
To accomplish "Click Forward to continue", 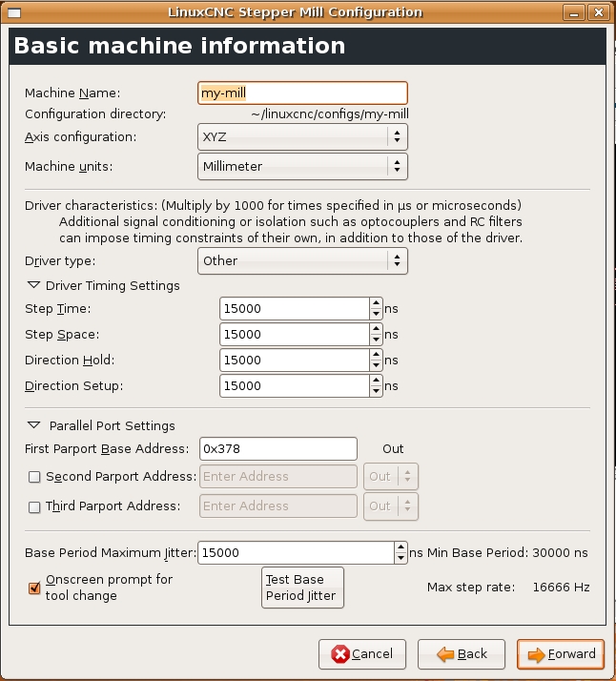I will pyautogui.click(x=561, y=654).
